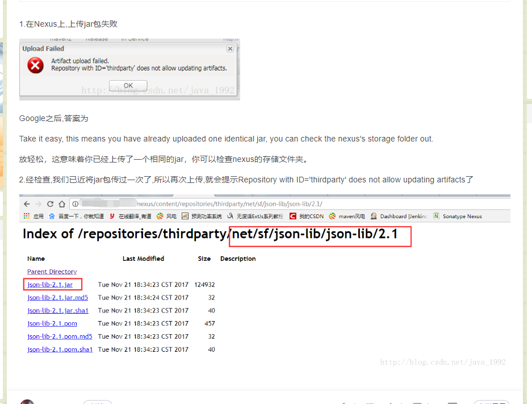Screen dimensions: 532x404
Task: Click the paragraph starting '2.经检查'
Action: click(x=246, y=180)
